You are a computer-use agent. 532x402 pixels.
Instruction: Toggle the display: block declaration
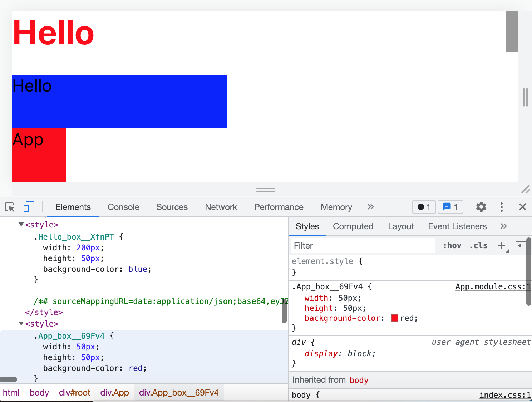(x=340, y=353)
